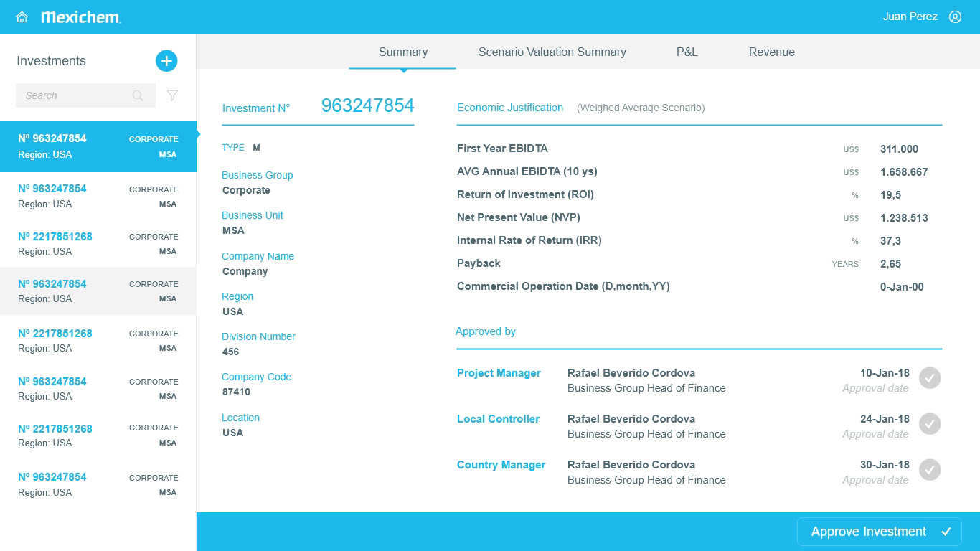The width and height of the screenshot is (980, 551).
Task: Click the Juan Perez user name
Action: [x=910, y=17]
